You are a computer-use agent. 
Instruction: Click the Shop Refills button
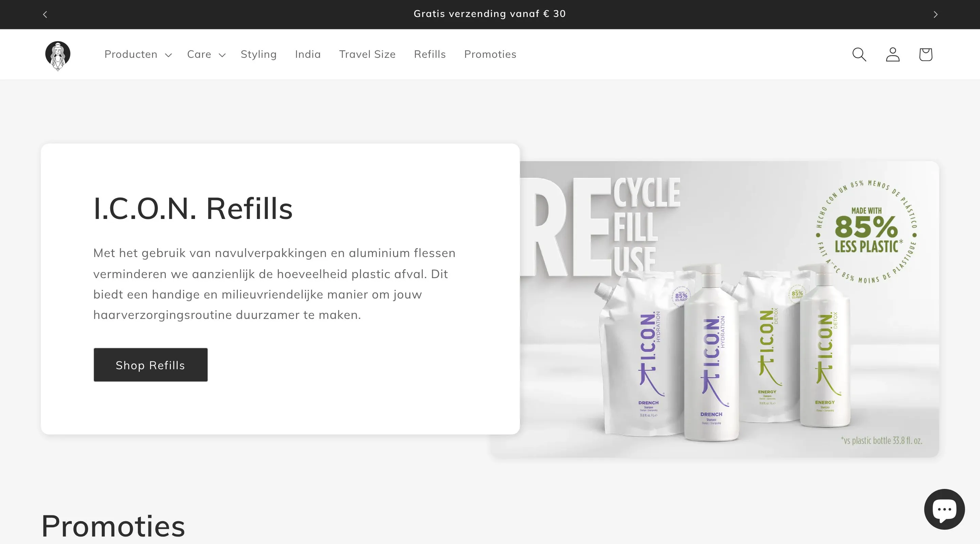point(151,365)
